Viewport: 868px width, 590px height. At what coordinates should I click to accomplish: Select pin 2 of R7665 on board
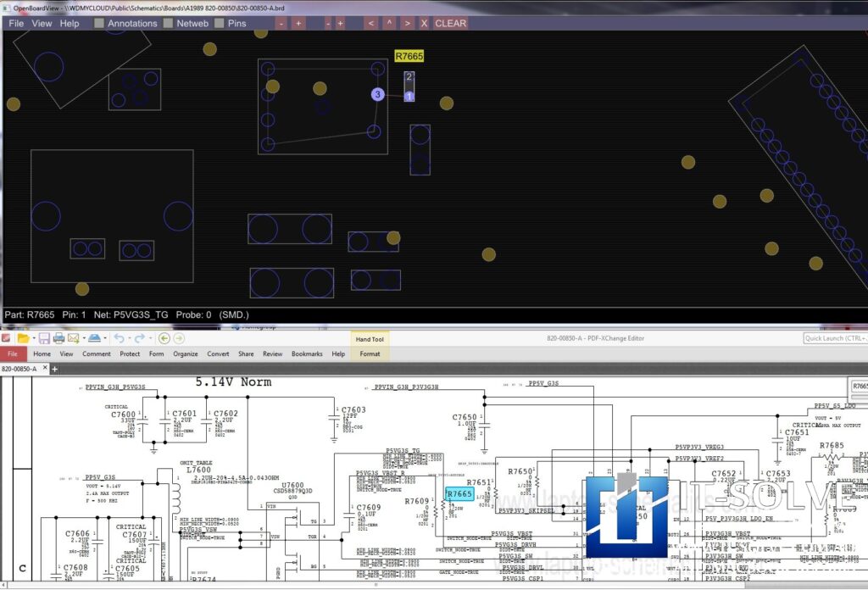coord(409,76)
